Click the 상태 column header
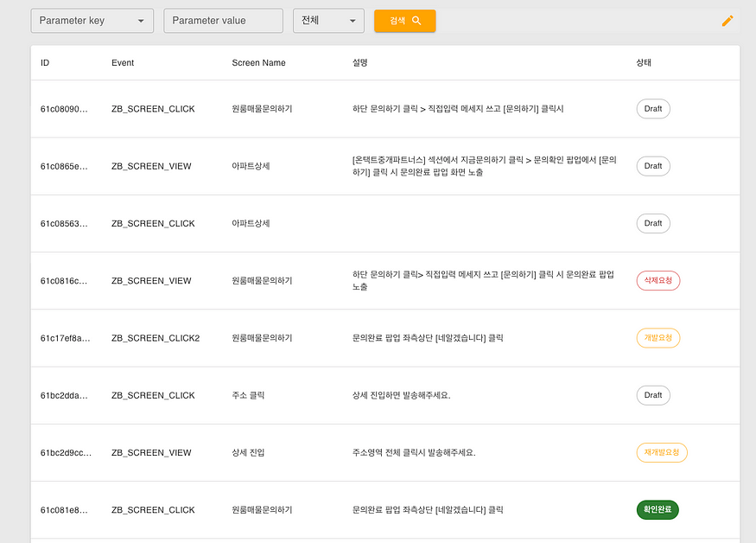This screenshot has width=756, height=543. (644, 63)
